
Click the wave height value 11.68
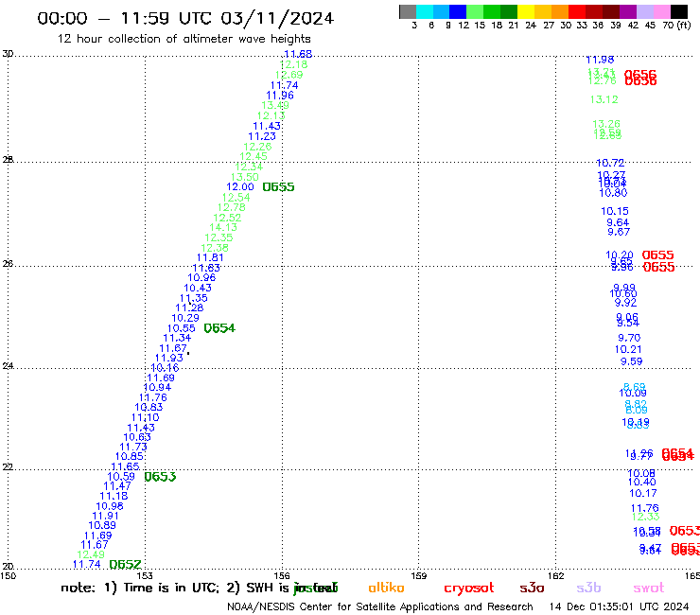click(298, 54)
